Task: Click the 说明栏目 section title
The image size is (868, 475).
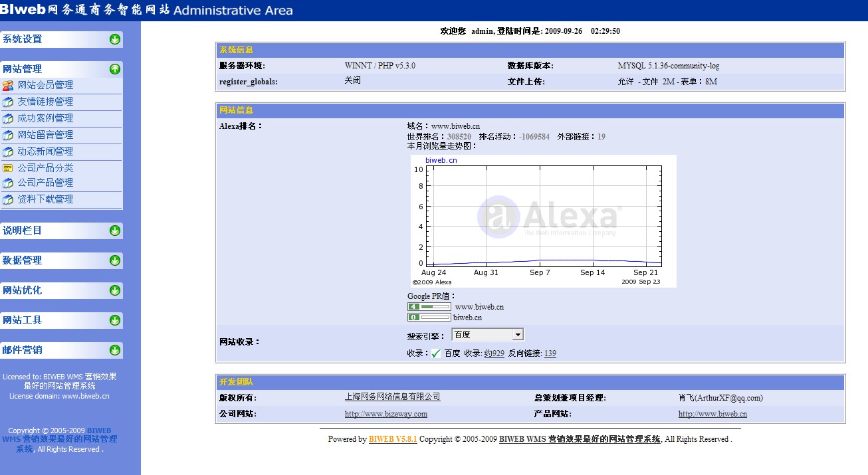Action: tap(22, 231)
